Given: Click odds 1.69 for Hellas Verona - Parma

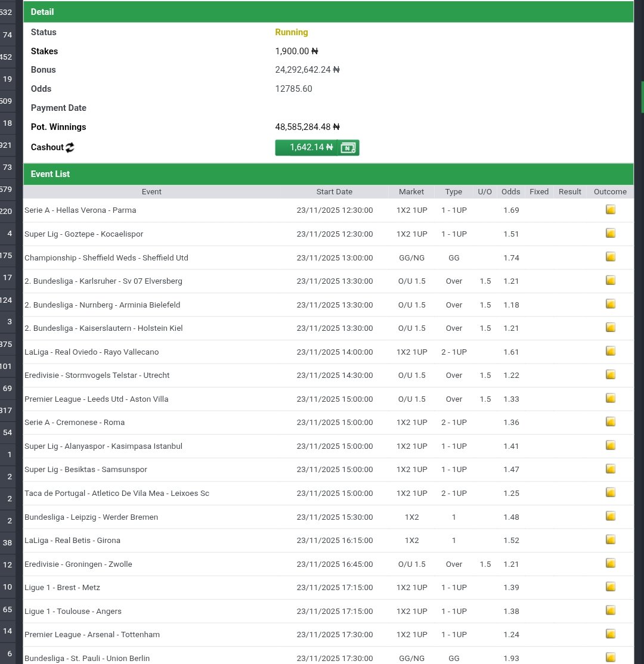Looking at the screenshot, I should pos(511,210).
